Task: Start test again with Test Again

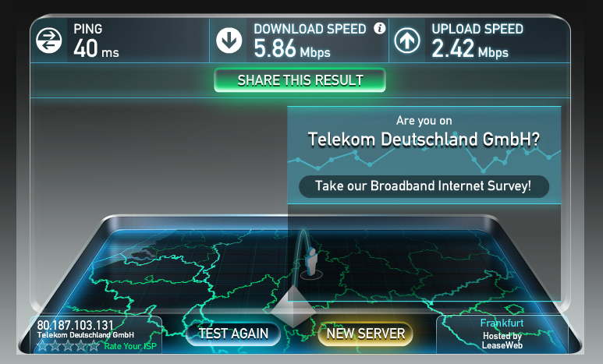Action: point(233,334)
